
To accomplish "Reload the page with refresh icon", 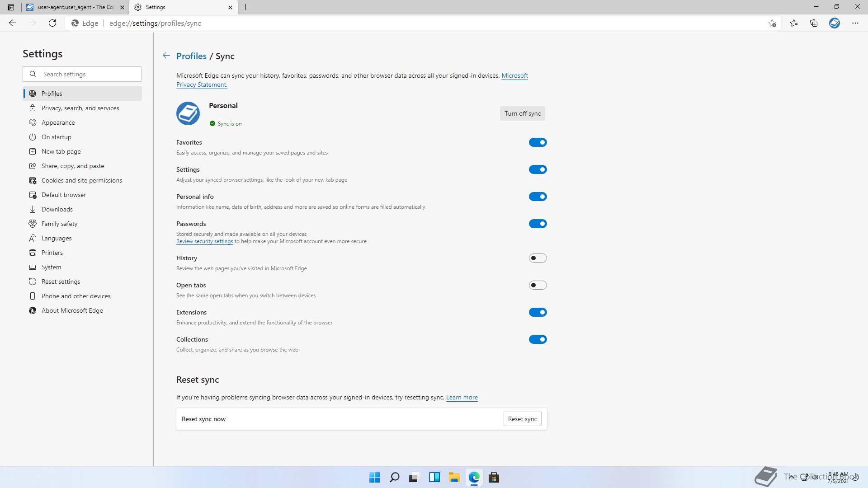I will point(52,23).
